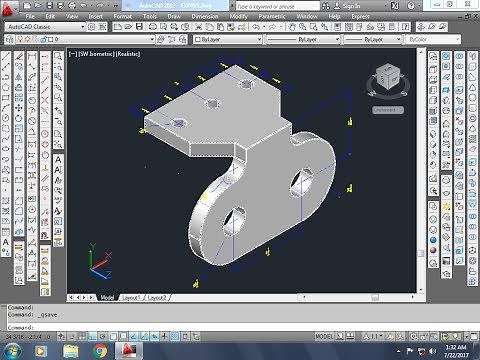
Task: Click the Paste clipboard icon
Action: coord(220,27)
